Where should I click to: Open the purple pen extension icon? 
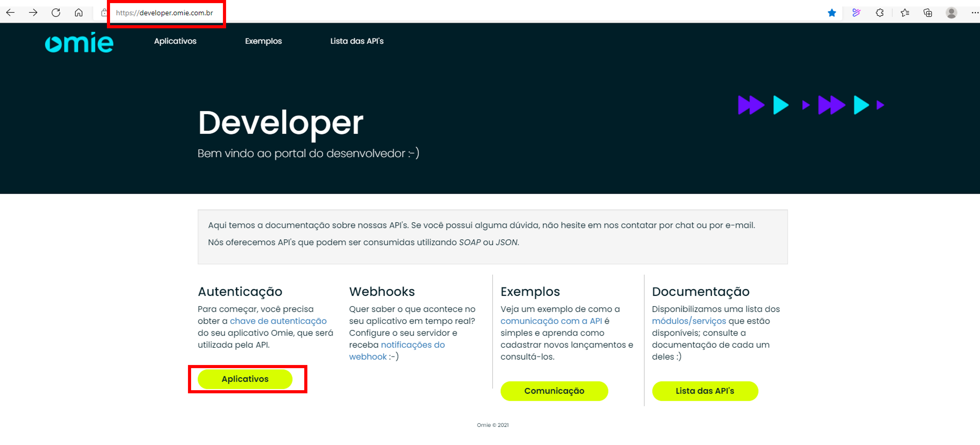pyautogui.click(x=856, y=13)
